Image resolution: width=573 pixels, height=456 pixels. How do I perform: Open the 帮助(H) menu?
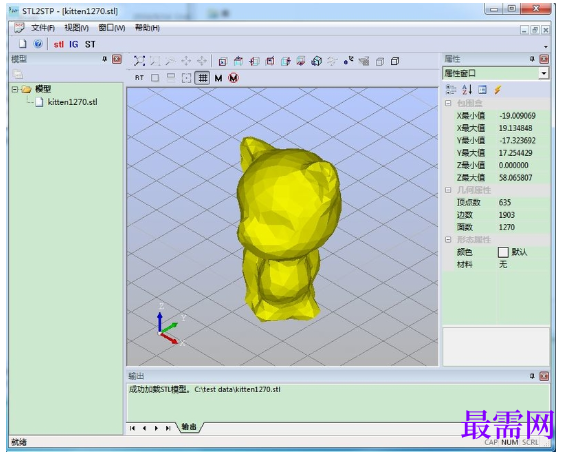147,28
